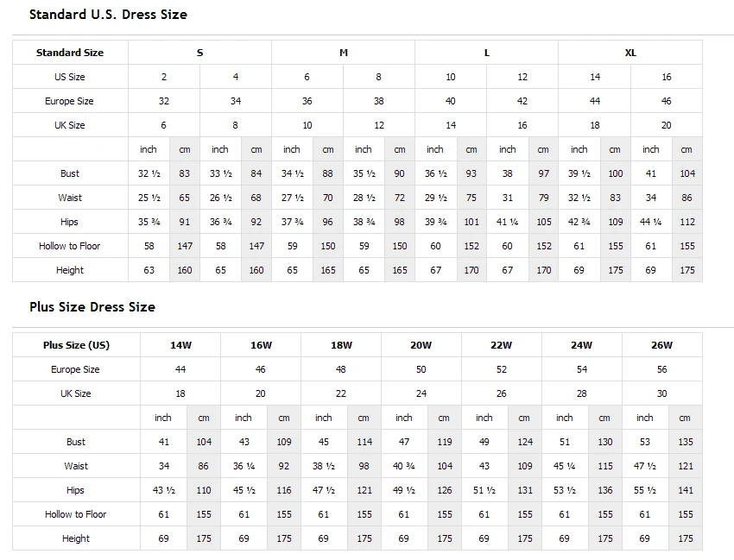This screenshot has width=734, height=560.
Task: Select the XL size column header
Action: 630,53
